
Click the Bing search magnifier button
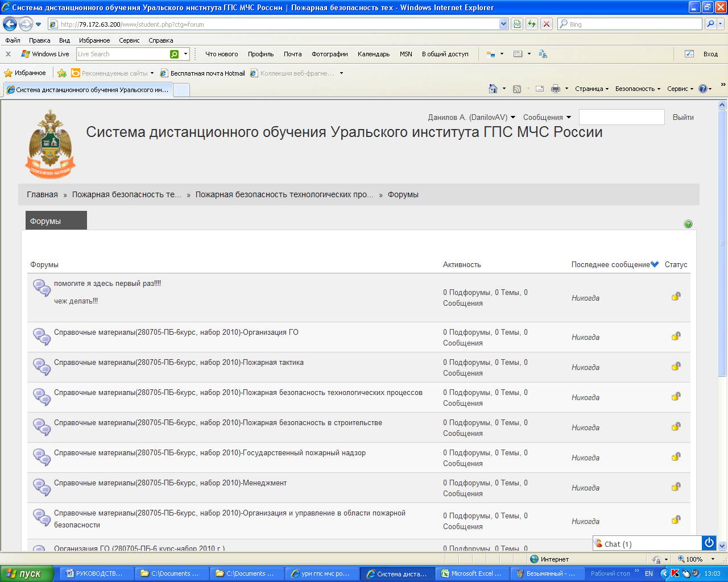point(710,24)
